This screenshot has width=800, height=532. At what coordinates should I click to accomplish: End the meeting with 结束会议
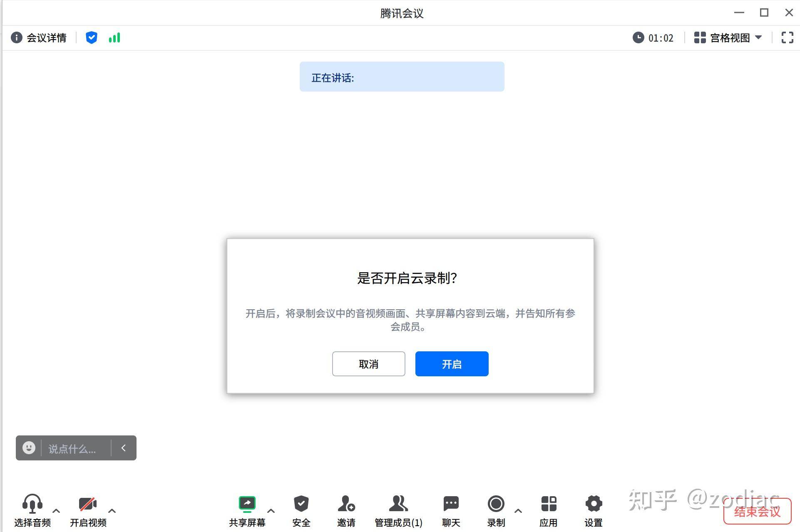tap(758, 511)
